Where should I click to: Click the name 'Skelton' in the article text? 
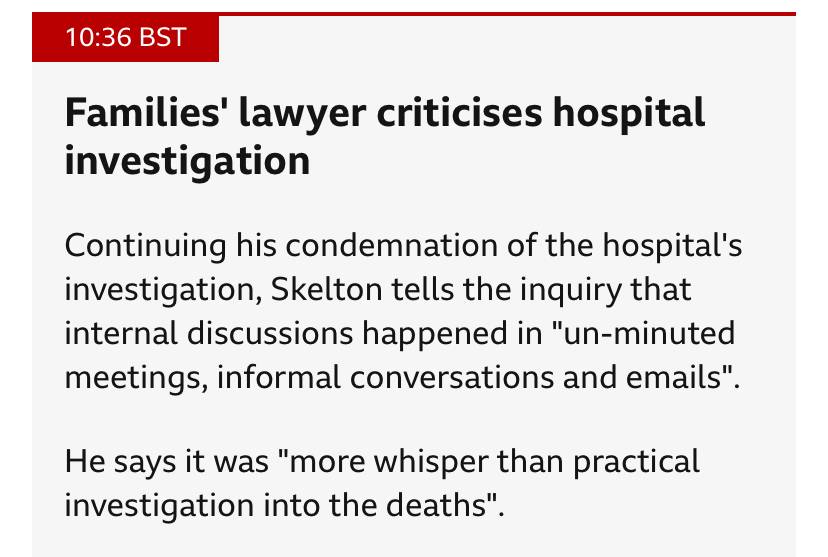[x=326, y=289]
